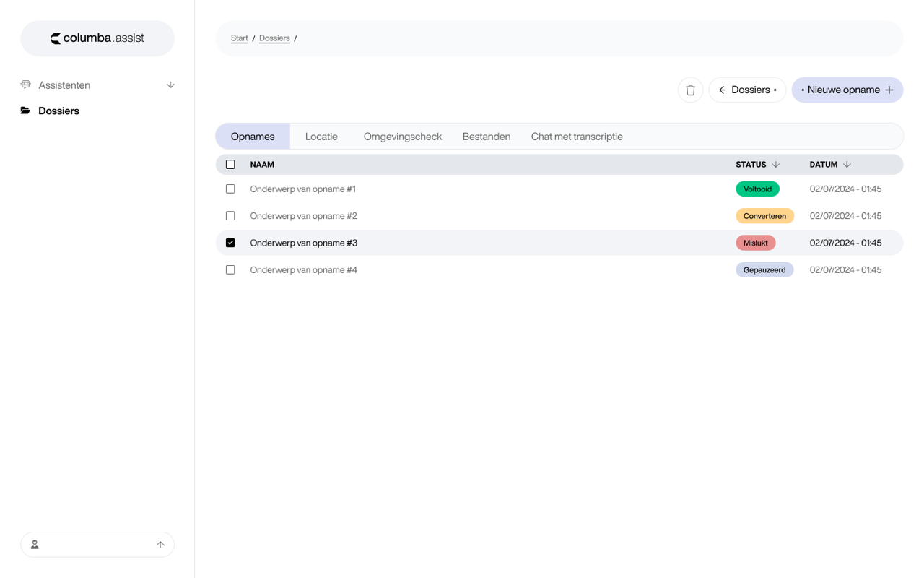This screenshot has height=578, width=924.
Task: Expand the Assistenten menu arrow
Action: (x=170, y=85)
